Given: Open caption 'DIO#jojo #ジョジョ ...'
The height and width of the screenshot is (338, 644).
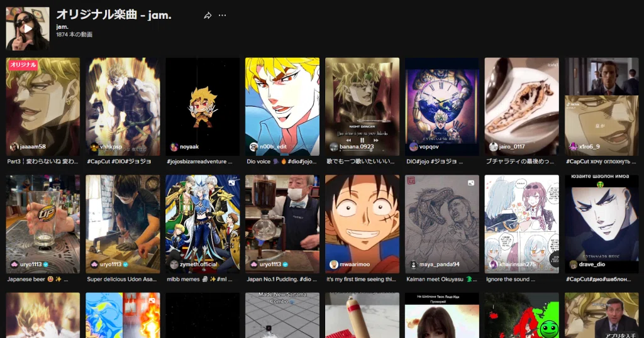Looking at the screenshot, I should tap(435, 161).
